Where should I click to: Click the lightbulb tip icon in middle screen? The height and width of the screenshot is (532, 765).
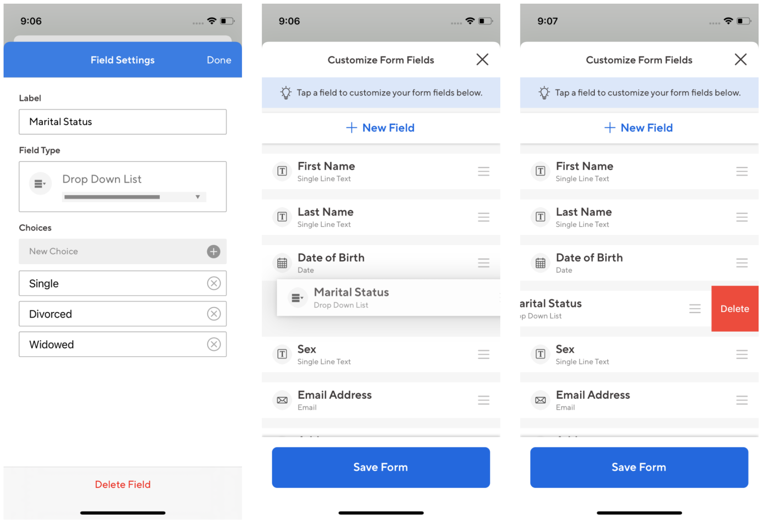click(286, 93)
